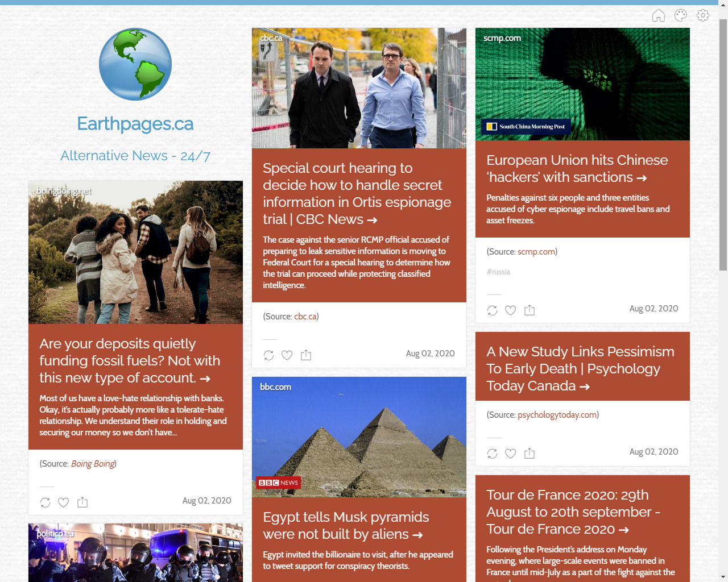The height and width of the screenshot is (582, 728).
Task: Like the CBC Ortis espionage post
Action: click(287, 355)
